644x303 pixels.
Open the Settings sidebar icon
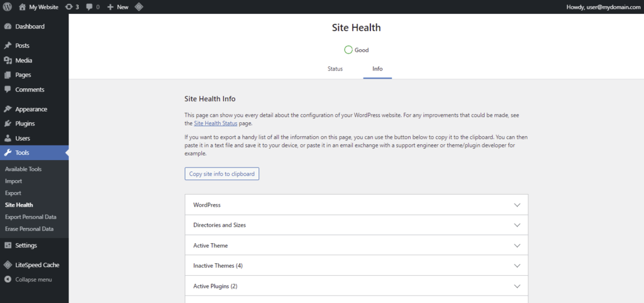(8, 245)
